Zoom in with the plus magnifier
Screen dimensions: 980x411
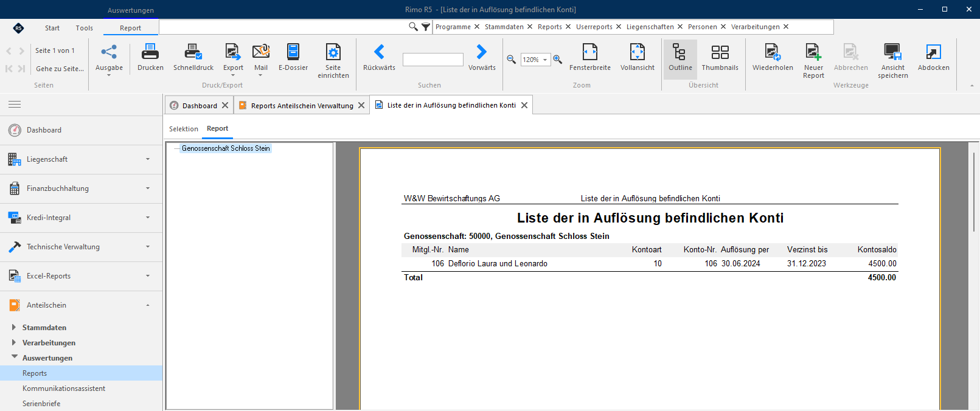(x=558, y=60)
